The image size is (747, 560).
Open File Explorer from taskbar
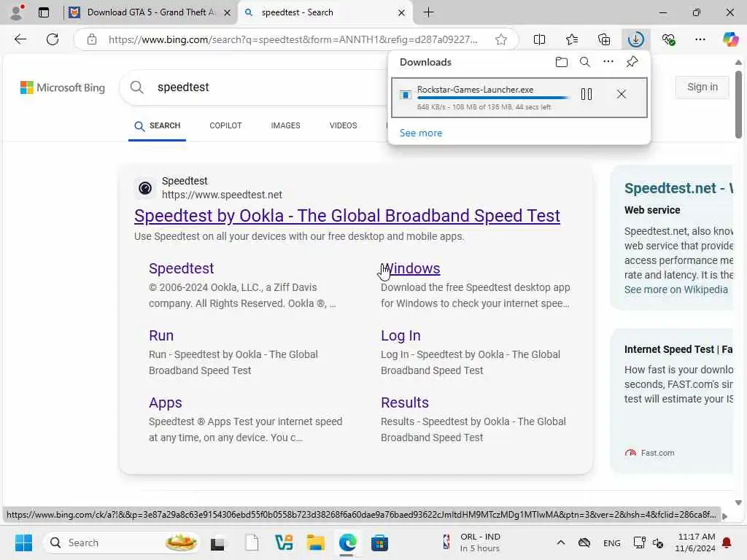315,542
